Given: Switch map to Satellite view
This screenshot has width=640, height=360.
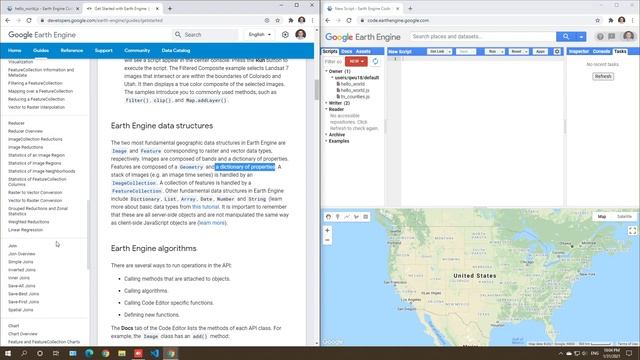Looking at the screenshot, I should pos(624,217).
